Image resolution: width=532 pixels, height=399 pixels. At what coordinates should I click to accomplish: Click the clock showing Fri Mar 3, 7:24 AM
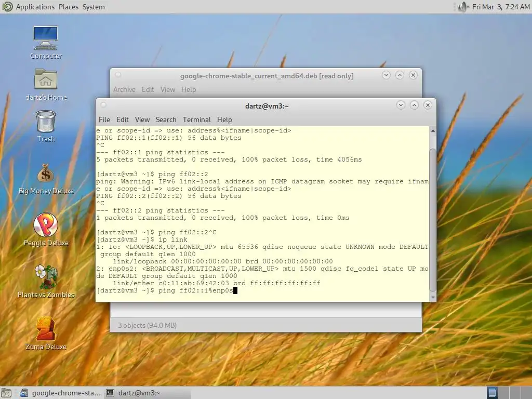[x=500, y=7]
